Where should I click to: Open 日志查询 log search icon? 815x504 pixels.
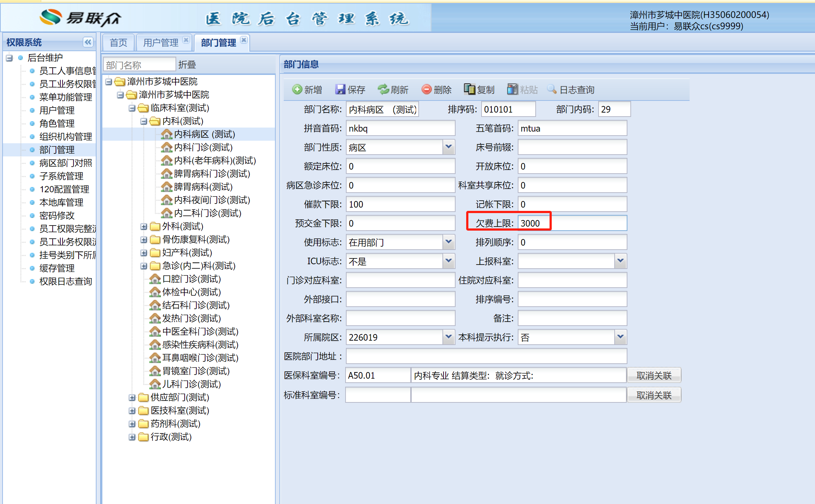[552, 90]
